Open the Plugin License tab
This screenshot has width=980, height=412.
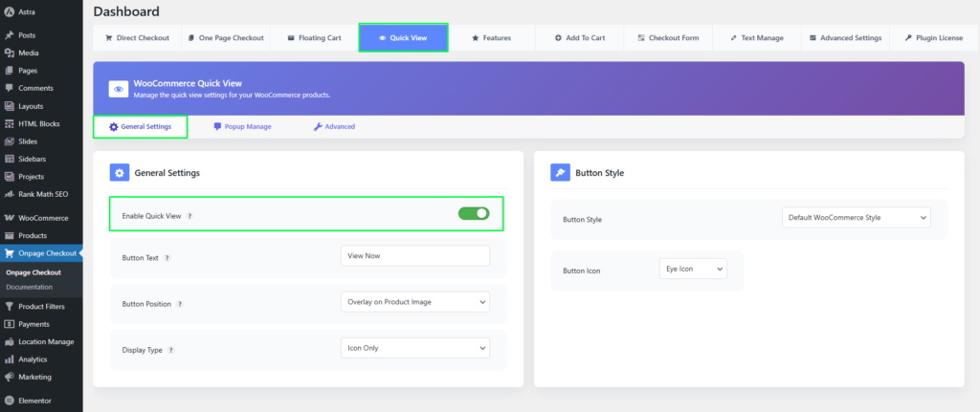tap(934, 38)
